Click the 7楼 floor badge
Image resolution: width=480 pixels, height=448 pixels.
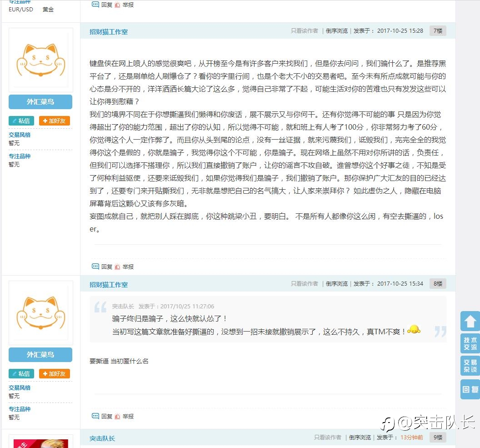(438, 30)
